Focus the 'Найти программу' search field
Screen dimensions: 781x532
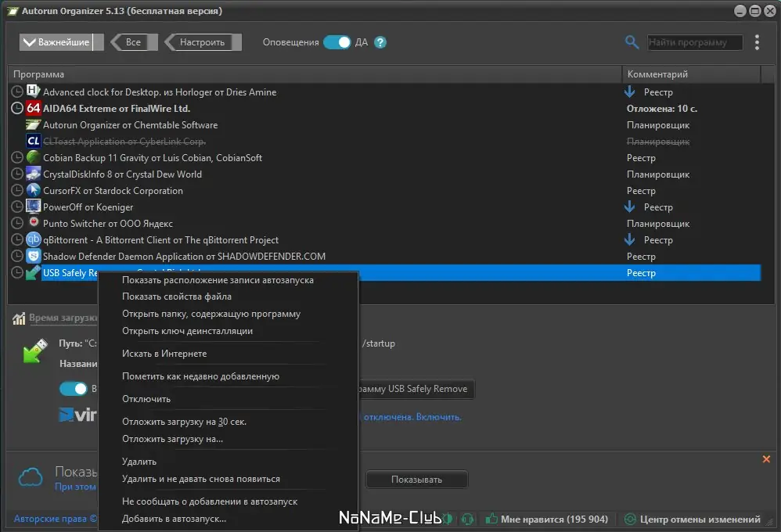(695, 42)
